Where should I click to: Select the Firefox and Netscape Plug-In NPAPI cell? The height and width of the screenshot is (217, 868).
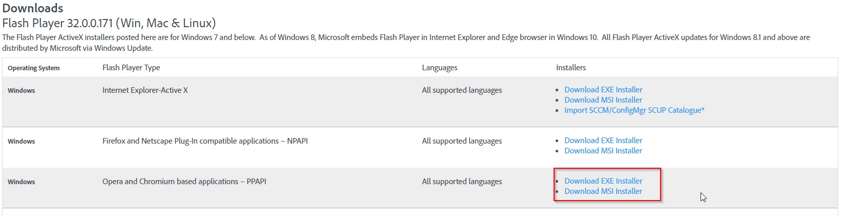tap(205, 141)
